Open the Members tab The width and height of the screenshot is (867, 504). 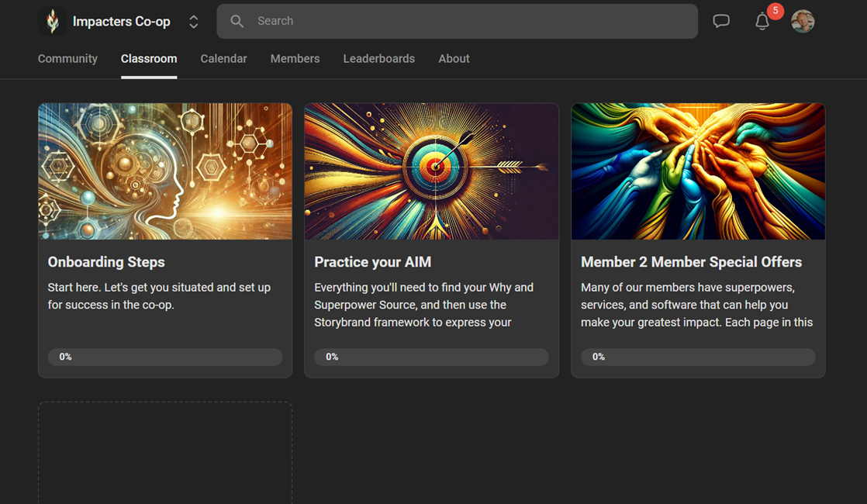tap(295, 59)
